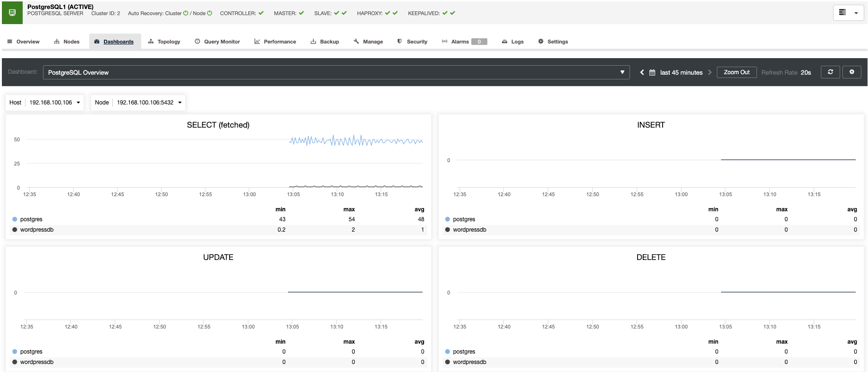The image size is (868, 372).
Task: Click the Alarms count badge
Action: (479, 42)
